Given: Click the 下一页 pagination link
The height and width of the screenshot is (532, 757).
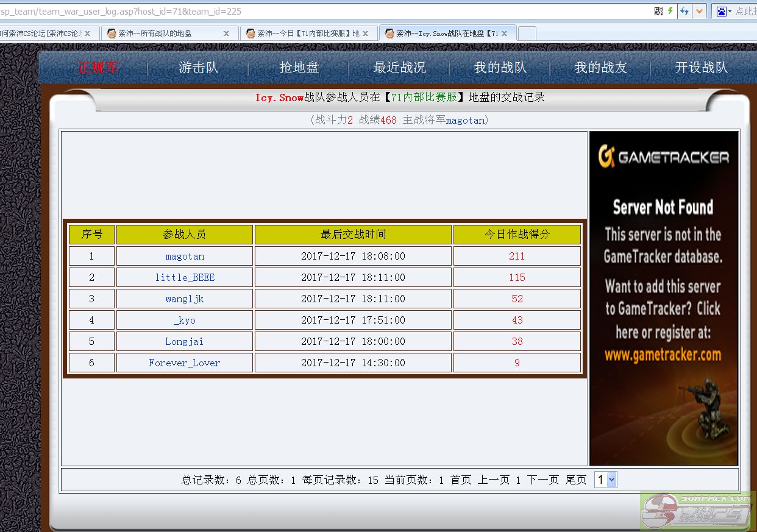Looking at the screenshot, I should pos(542,480).
